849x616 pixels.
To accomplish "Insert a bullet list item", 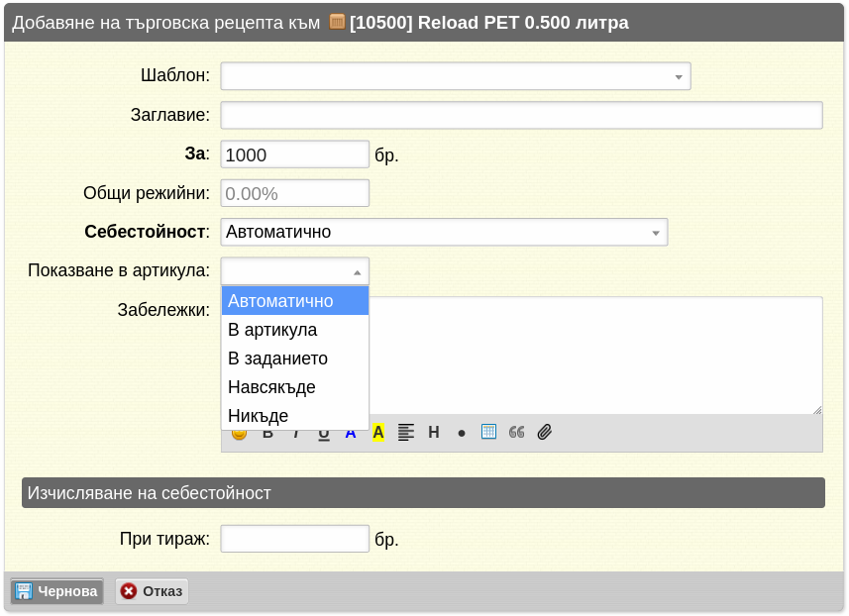I will [x=462, y=433].
